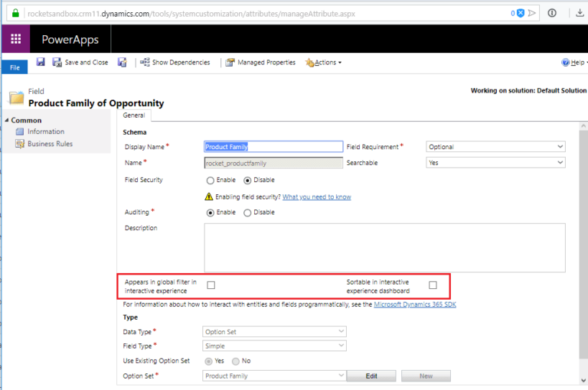Open the File menu

[15, 67]
